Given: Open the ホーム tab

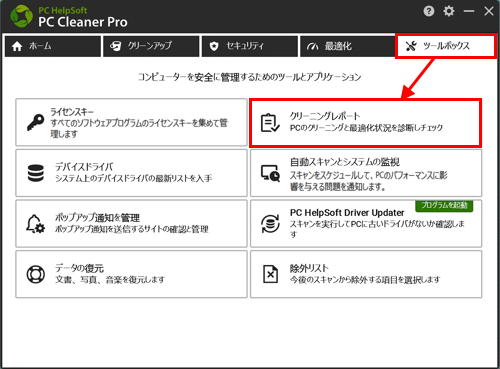Looking at the screenshot, I should [53, 46].
